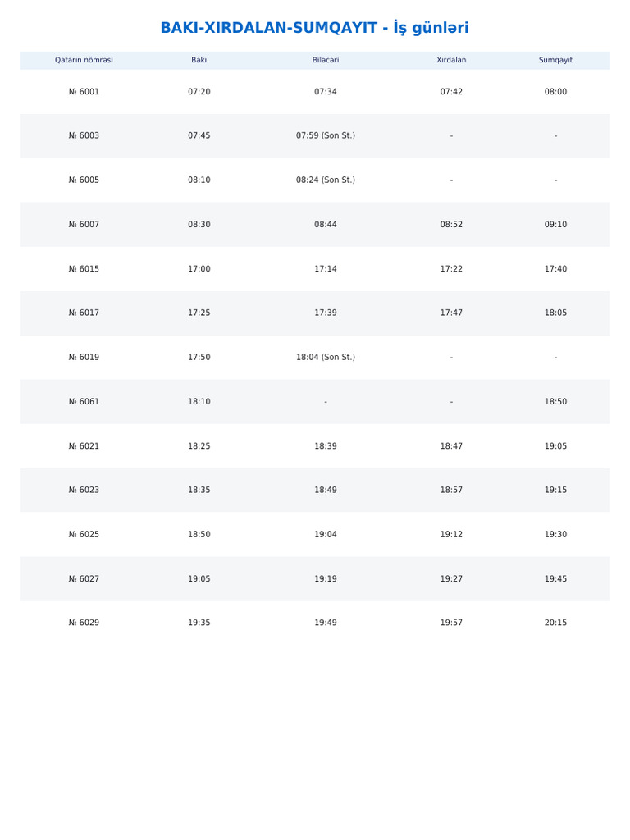The height and width of the screenshot is (840, 630).
Task: Select the 18:04 (Son St.) cell
Action: (x=326, y=358)
